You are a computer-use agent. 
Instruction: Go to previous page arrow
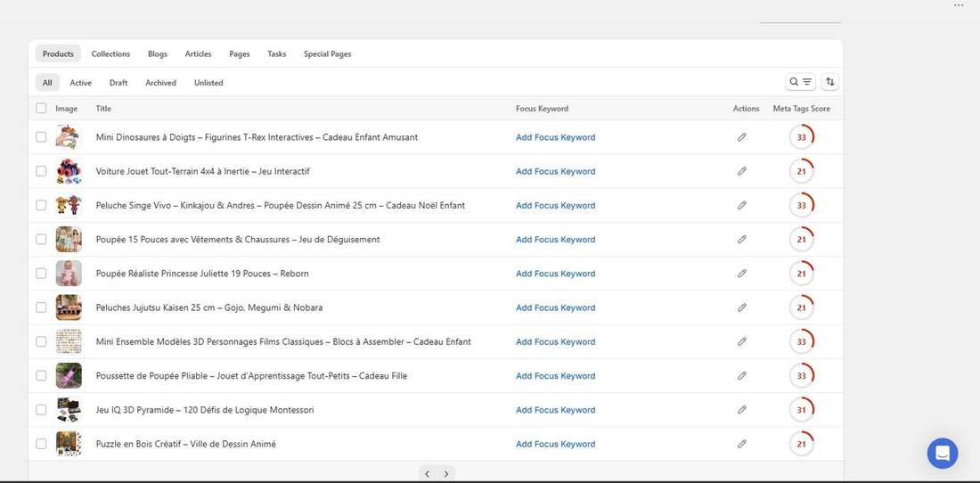click(427, 473)
